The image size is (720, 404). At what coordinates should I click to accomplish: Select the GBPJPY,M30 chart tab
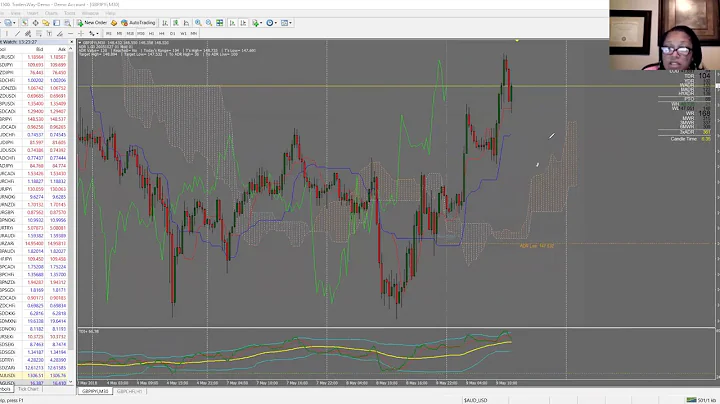point(95,391)
